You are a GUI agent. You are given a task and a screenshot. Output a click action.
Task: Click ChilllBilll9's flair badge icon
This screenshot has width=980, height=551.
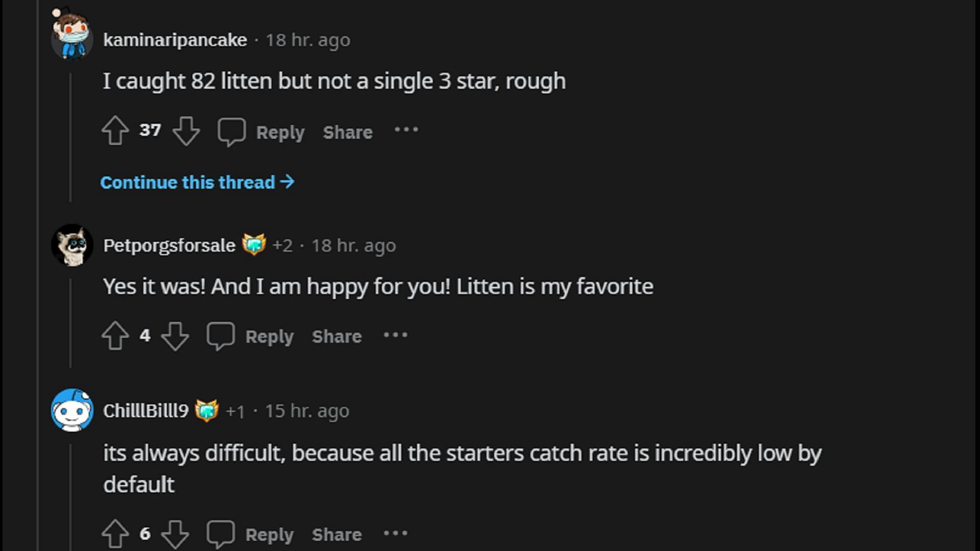point(207,410)
